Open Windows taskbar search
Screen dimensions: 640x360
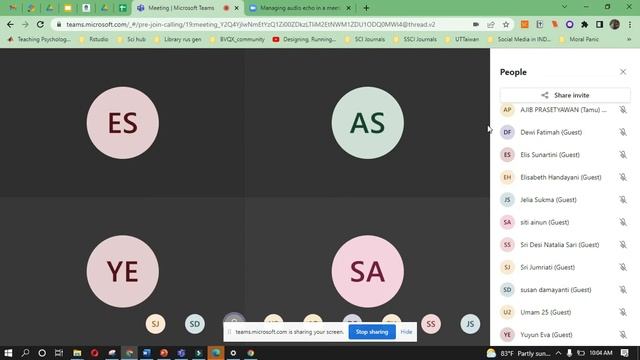click(x=25, y=353)
